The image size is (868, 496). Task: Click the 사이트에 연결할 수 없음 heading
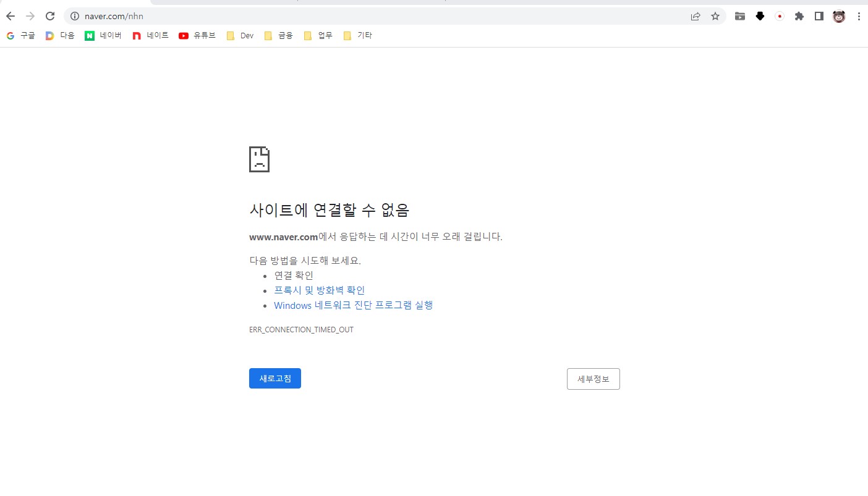coord(329,209)
